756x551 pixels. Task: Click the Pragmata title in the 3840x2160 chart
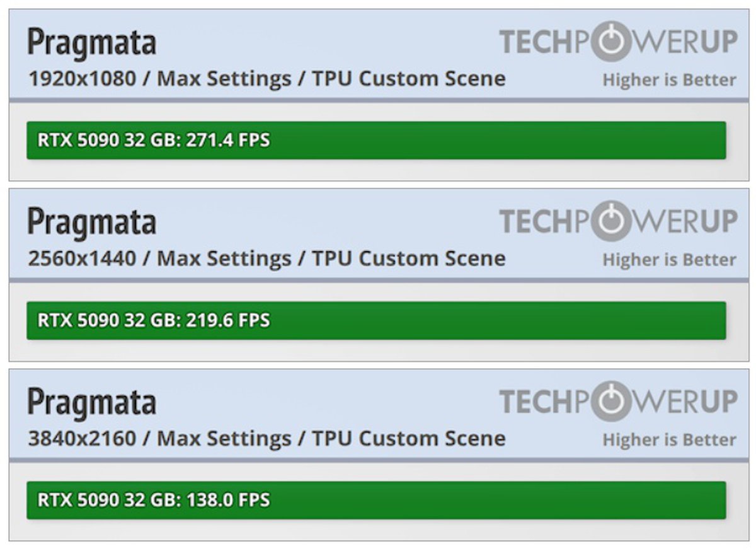point(92,403)
